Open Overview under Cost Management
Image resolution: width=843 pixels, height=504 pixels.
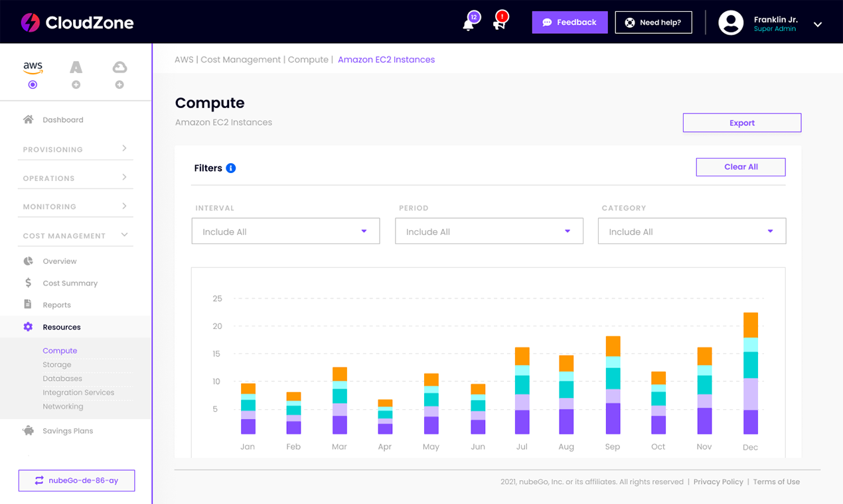pos(60,261)
